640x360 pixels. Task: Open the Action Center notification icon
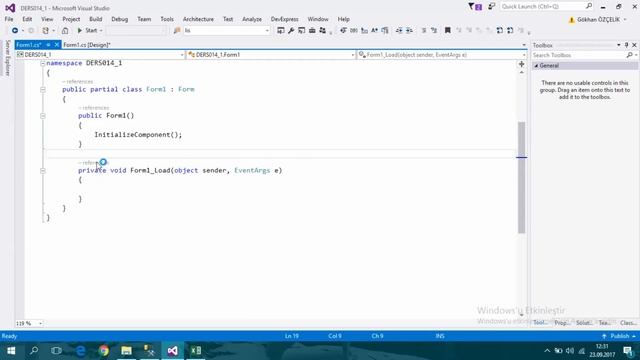click(x=628, y=351)
